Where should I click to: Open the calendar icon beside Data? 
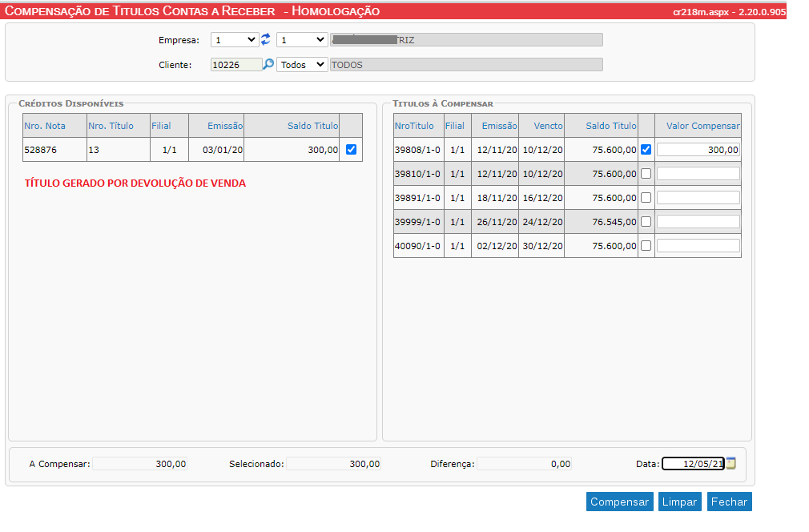731,463
